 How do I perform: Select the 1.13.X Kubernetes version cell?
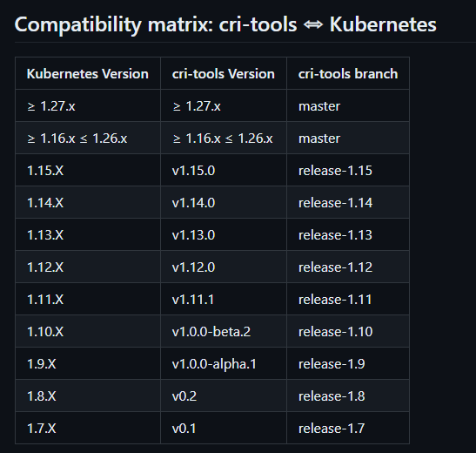pos(88,235)
